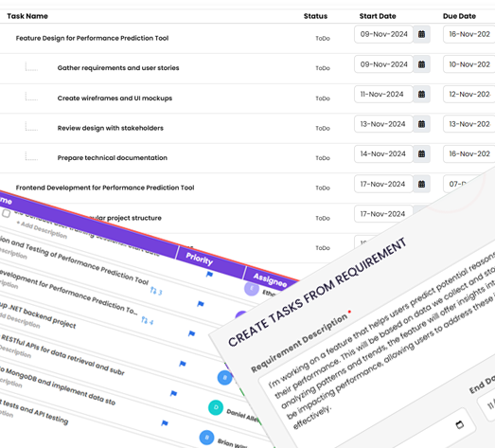The width and height of the screenshot is (495, 448).
Task: Click ToDo status of Prepare technical documentation row
Action: [x=323, y=158]
